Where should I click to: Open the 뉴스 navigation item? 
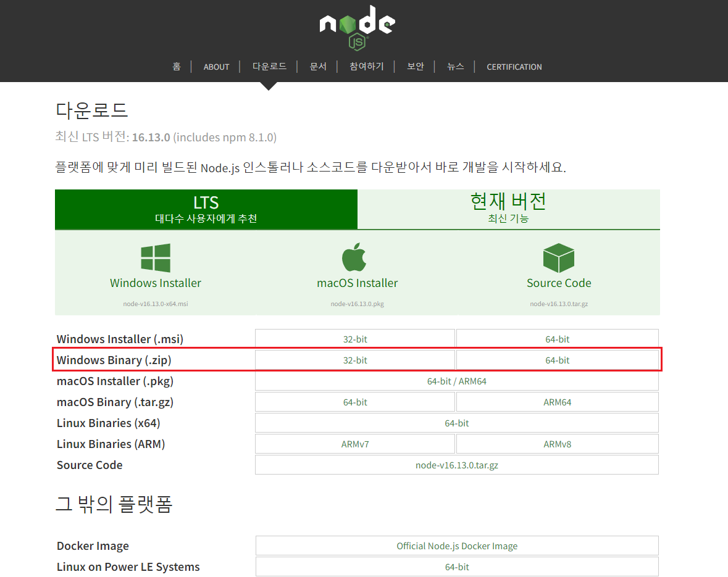(456, 67)
